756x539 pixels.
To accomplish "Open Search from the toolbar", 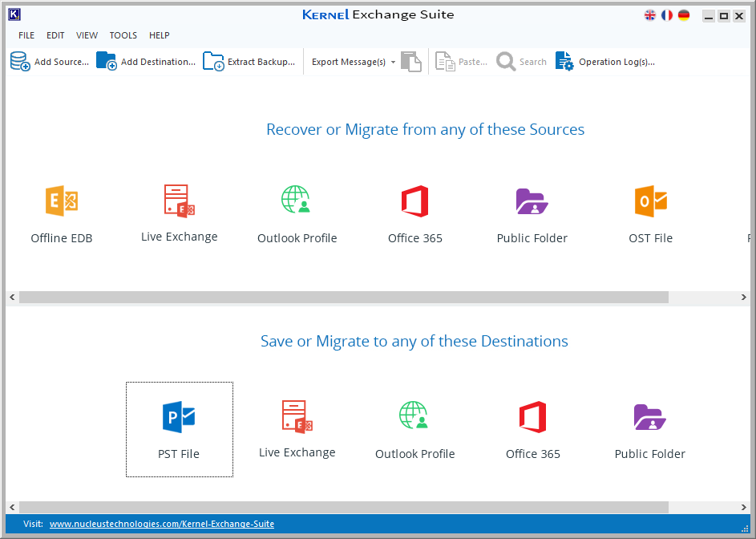I will pyautogui.click(x=522, y=62).
